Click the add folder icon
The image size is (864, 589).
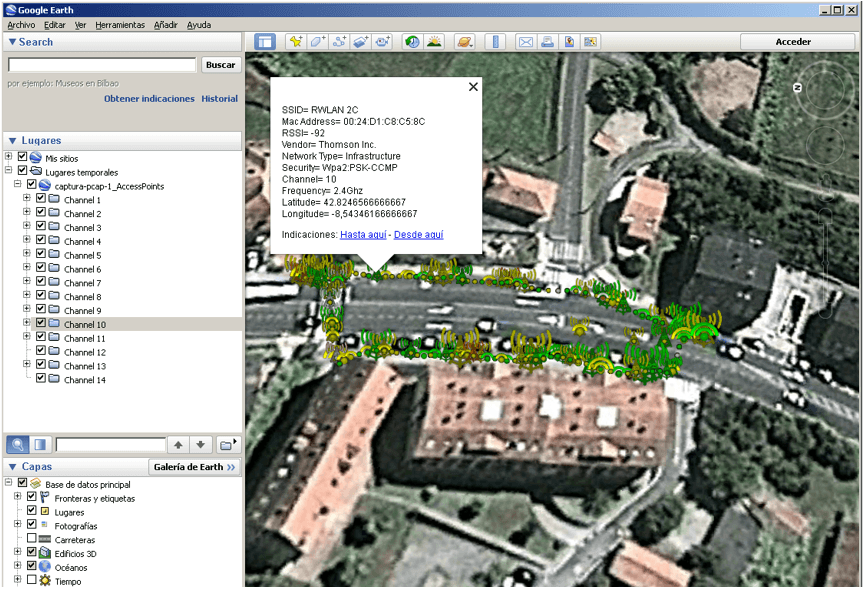(227, 444)
